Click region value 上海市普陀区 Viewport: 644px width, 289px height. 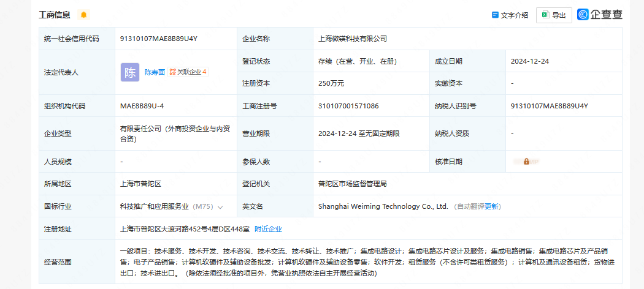[x=140, y=184]
